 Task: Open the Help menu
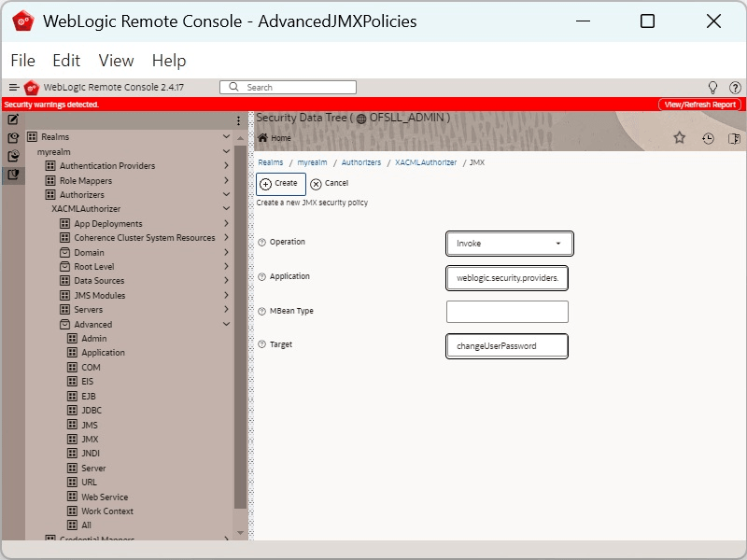169,61
